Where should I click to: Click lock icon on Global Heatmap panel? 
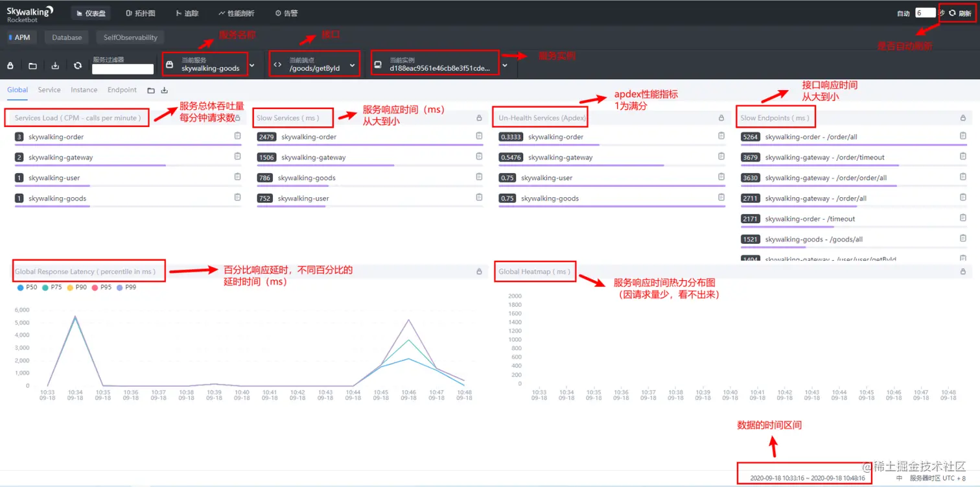pos(963,271)
